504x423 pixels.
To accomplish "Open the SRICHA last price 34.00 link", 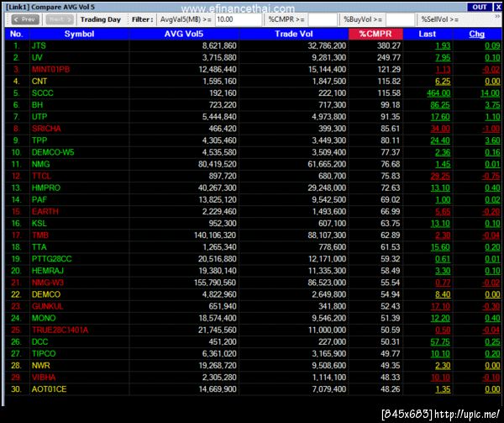I will [440, 129].
